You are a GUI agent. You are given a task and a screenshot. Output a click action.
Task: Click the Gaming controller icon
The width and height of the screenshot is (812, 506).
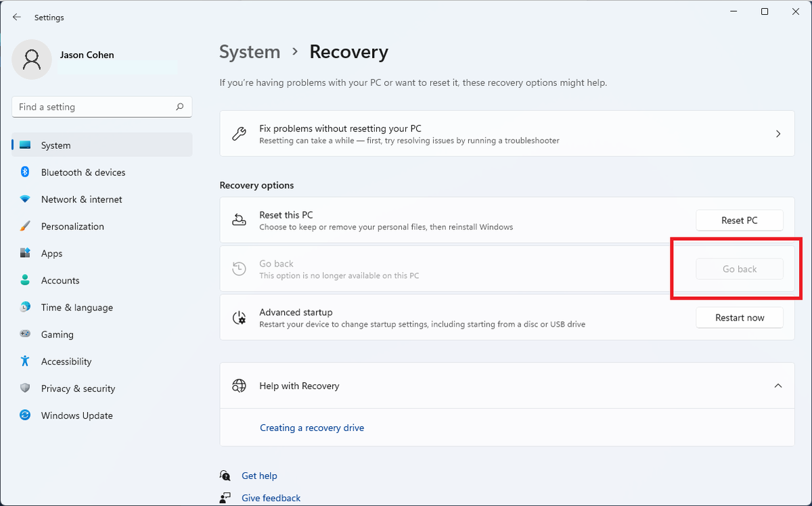tap(25, 334)
